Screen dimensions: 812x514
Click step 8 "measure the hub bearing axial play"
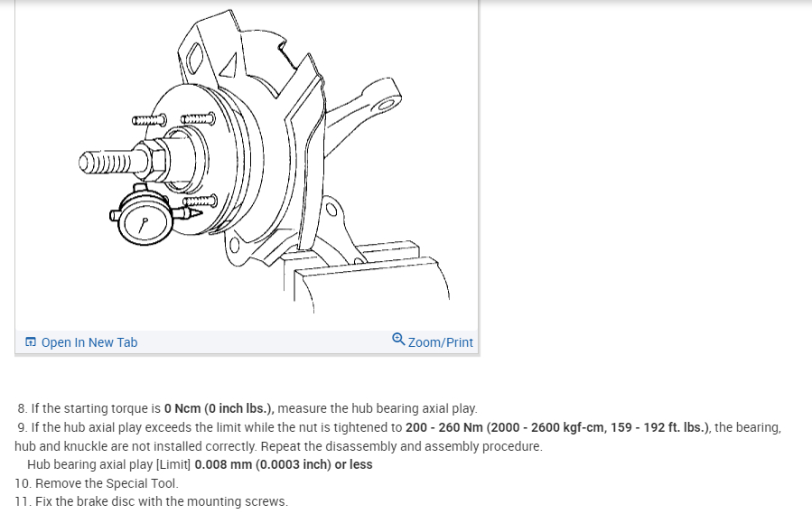(x=378, y=408)
